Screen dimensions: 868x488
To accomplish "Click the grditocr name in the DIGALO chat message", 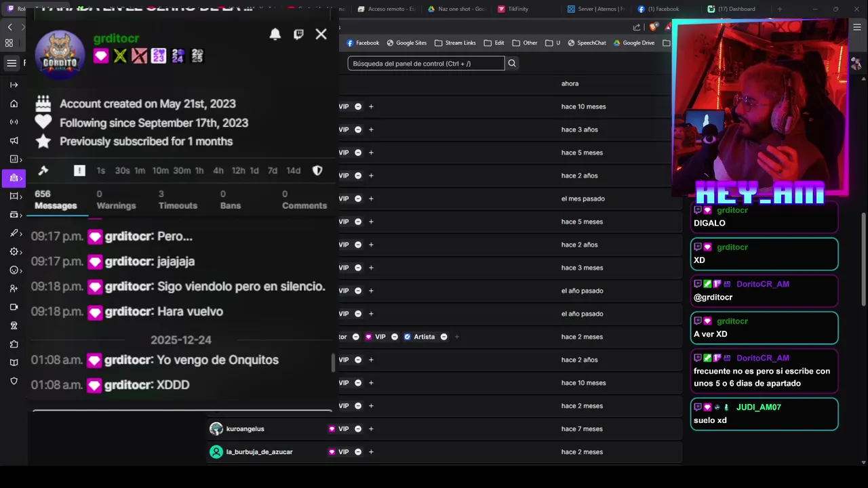I will click(732, 210).
